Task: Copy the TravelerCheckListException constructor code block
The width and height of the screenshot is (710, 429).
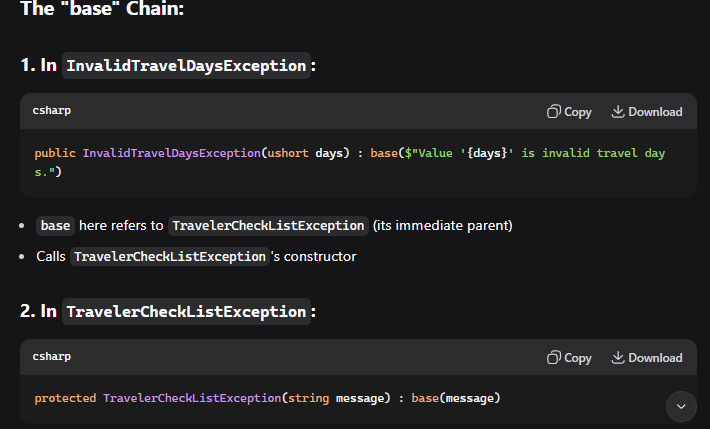Action: 569,358
